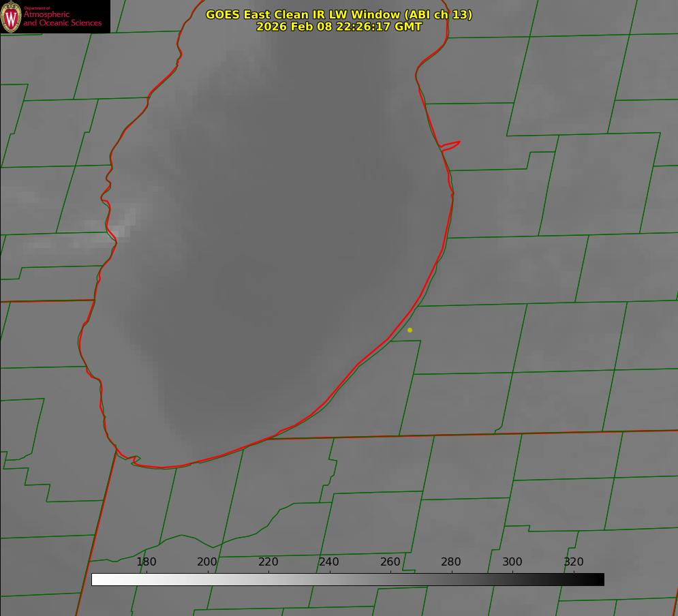The image size is (678, 616).
Task: Click the 320 colorbar tick label
Action: (573, 562)
